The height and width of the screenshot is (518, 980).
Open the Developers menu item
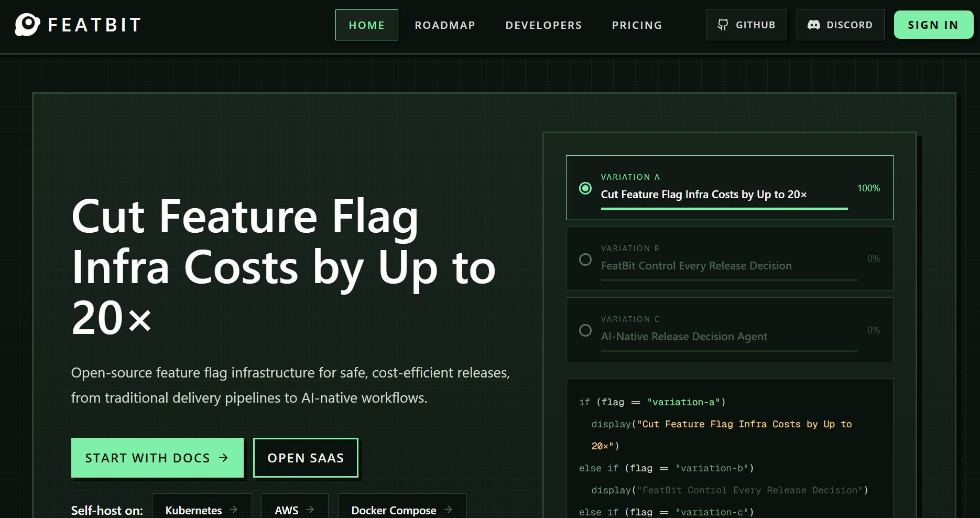pos(543,25)
